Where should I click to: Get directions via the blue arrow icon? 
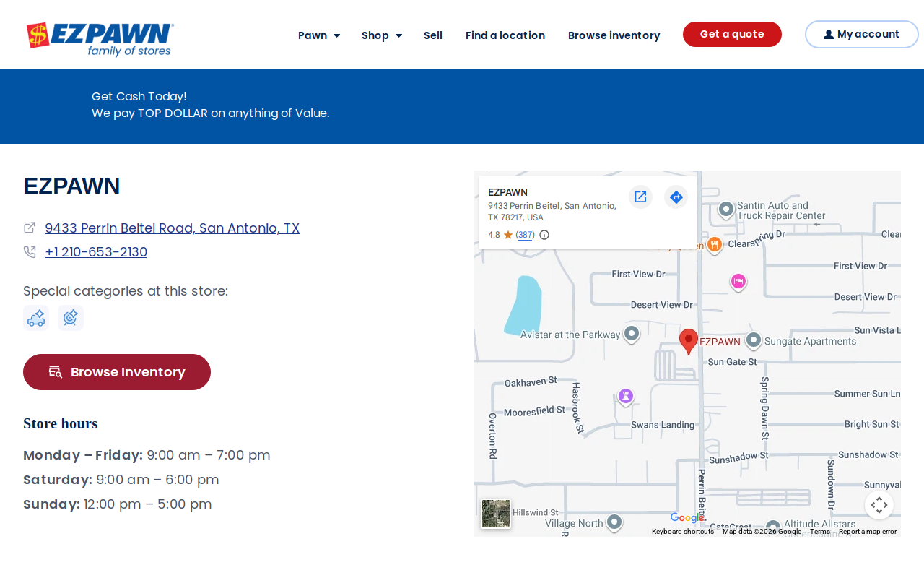(x=676, y=197)
